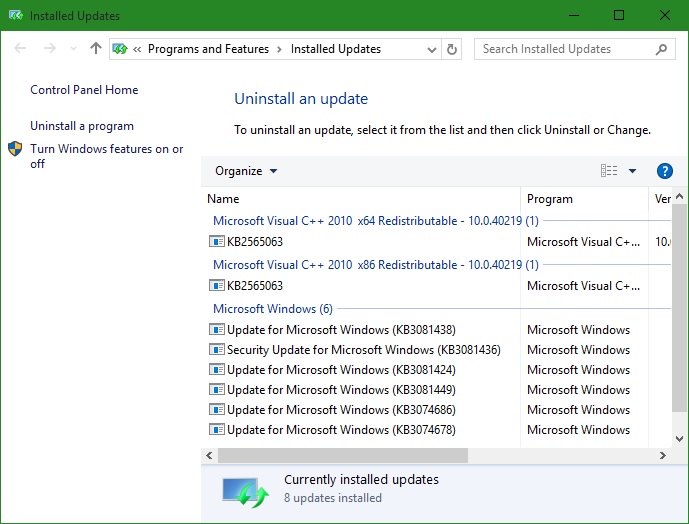
Task: Open Turn Windows features on or off
Action: (x=106, y=156)
